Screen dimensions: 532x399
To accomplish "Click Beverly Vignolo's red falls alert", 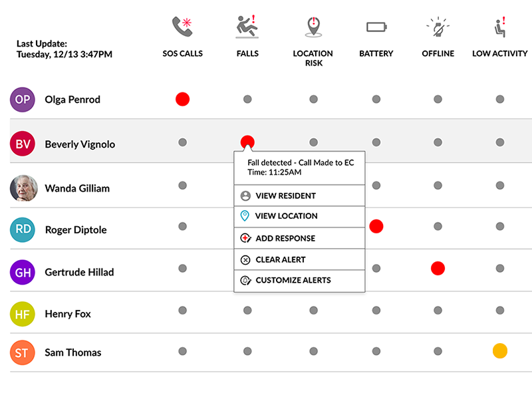I will point(247,142).
